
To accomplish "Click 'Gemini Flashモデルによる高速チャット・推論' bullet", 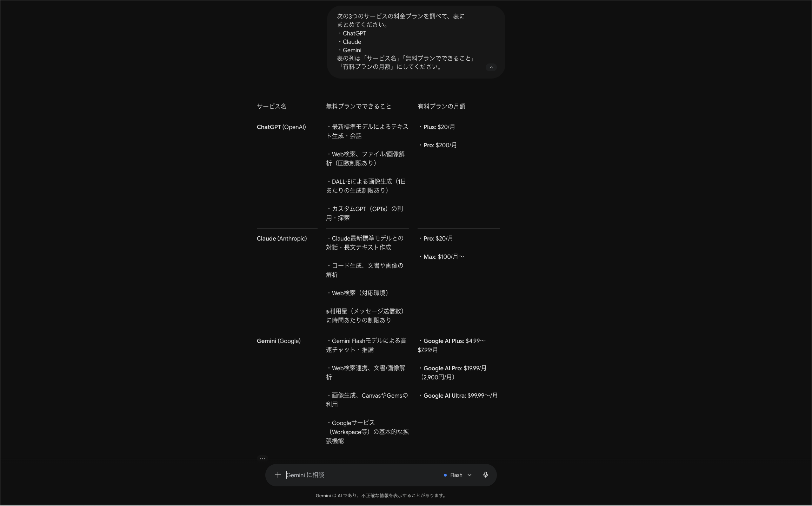I will (x=366, y=345).
